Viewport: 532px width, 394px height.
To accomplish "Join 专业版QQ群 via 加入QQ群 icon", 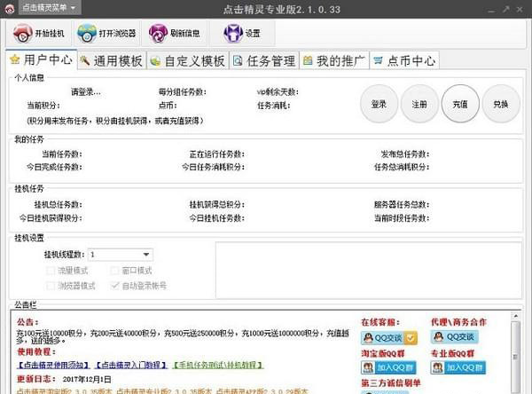I will (453, 366).
